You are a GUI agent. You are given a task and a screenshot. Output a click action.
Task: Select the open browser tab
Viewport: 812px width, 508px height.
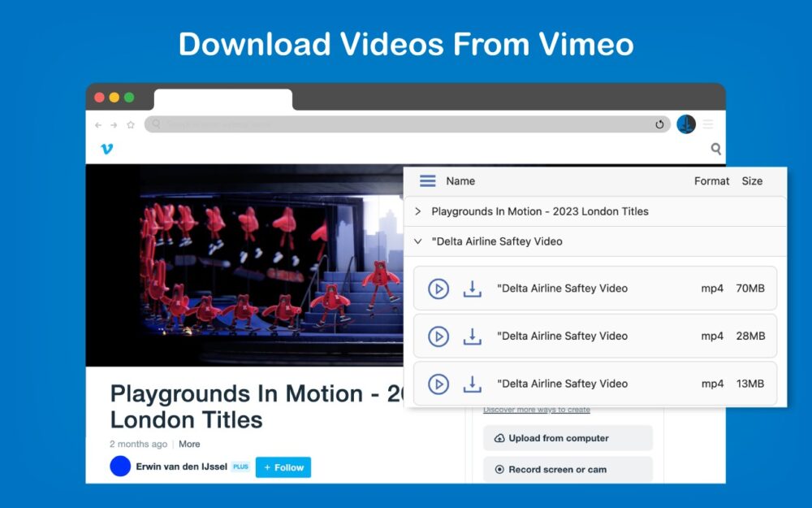[222, 99]
